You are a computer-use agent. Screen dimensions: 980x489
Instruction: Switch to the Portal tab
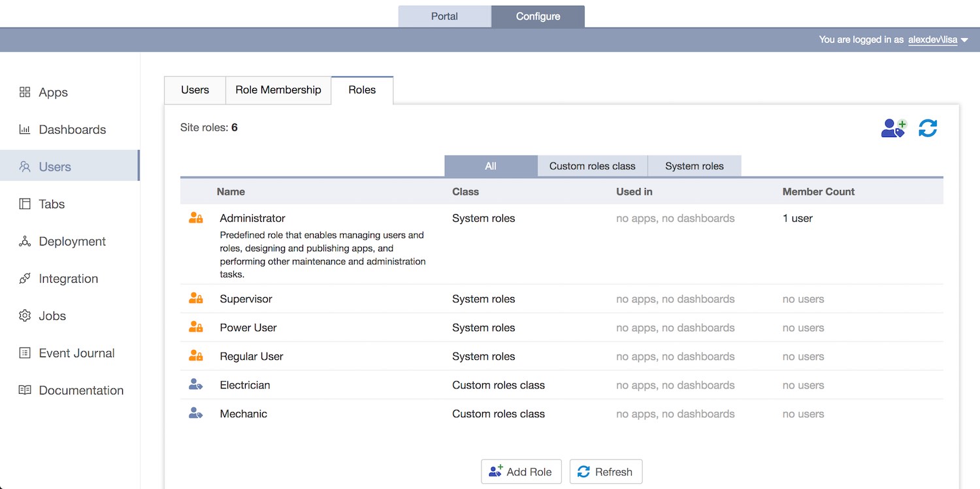coord(444,16)
